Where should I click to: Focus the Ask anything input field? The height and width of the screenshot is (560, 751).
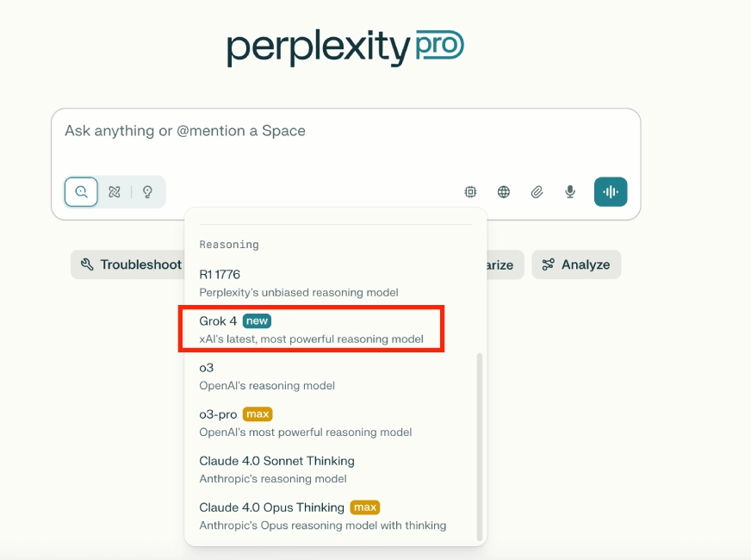coord(346,140)
